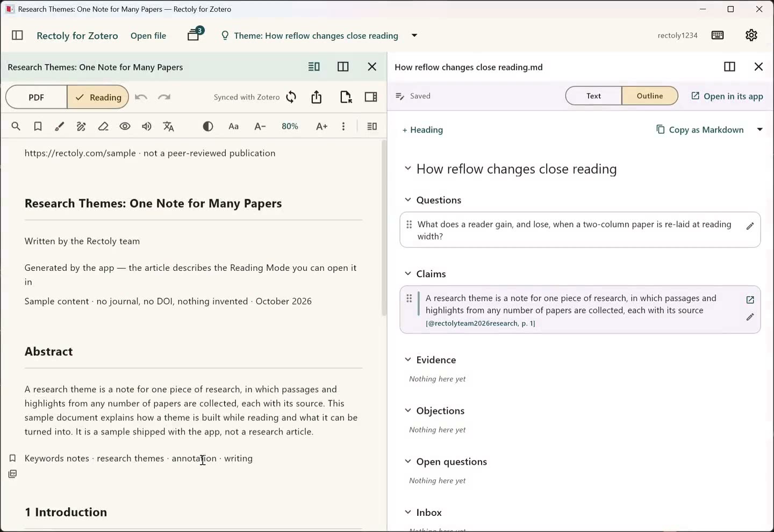Edit the Questions card with pencil icon

pos(750,226)
